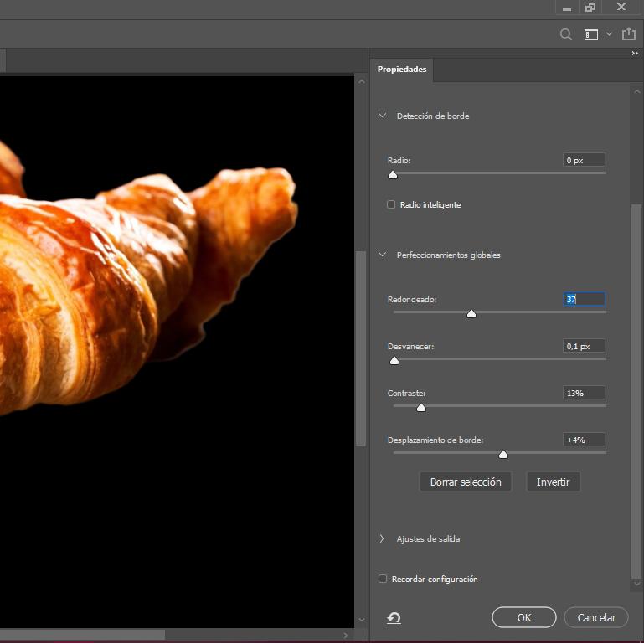Expand the Ajustes de salida section

(383, 538)
